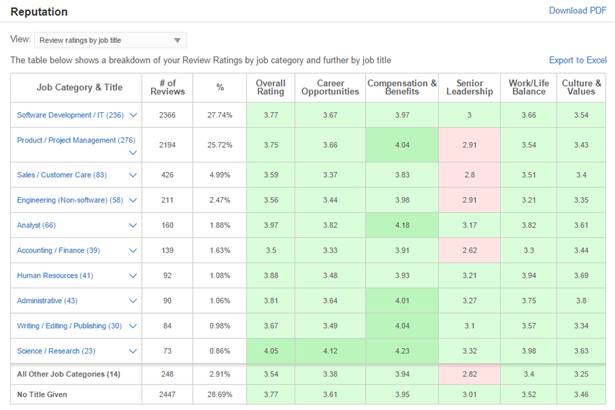Expand the Human Resources chevron
The height and width of the screenshot is (410, 615).
(133, 275)
